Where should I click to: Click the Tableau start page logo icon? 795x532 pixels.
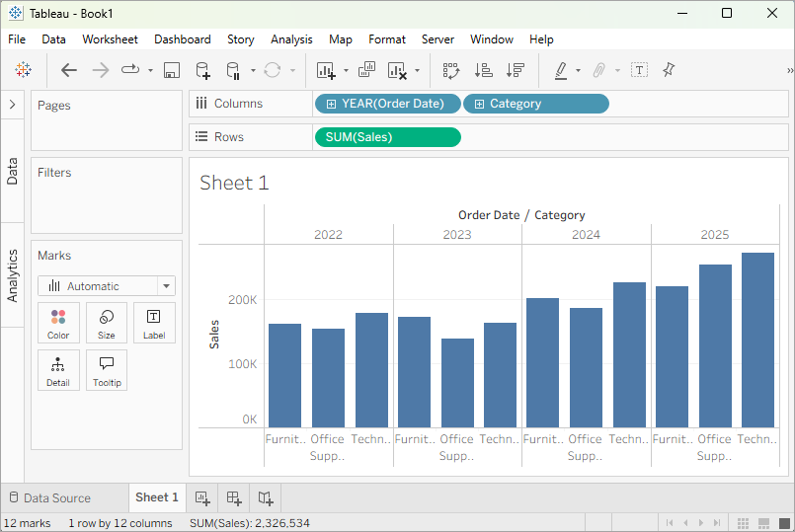click(x=23, y=70)
